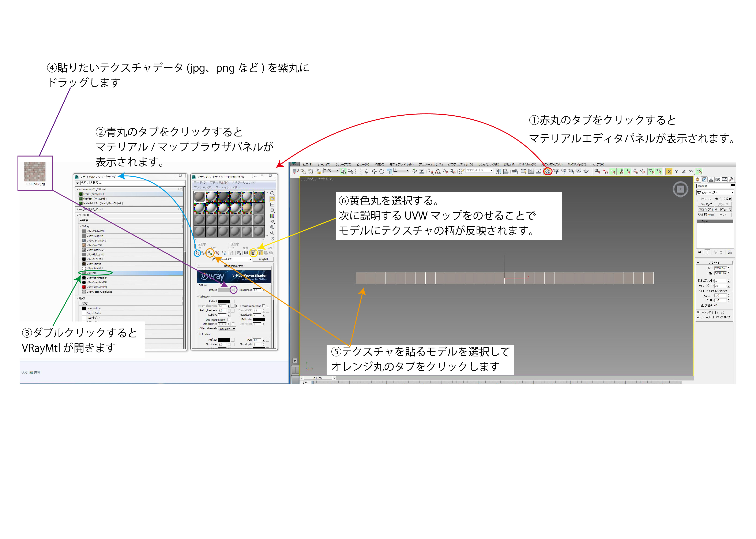Open Affect channels Color only dropdown
This screenshot has height=539, width=756.
(x=227, y=329)
